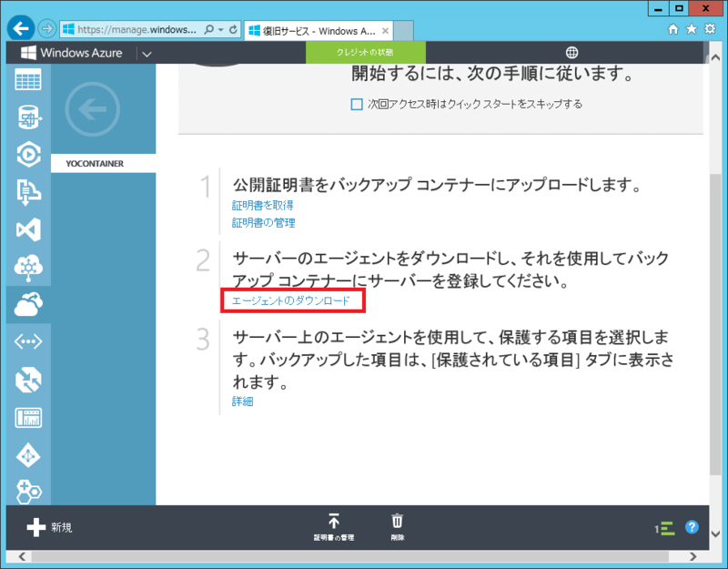Click the 新規 button in the bottom bar

(45, 527)
